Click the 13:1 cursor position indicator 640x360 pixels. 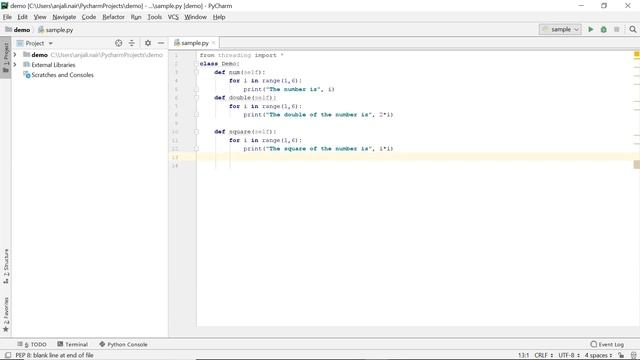(523, 356)
